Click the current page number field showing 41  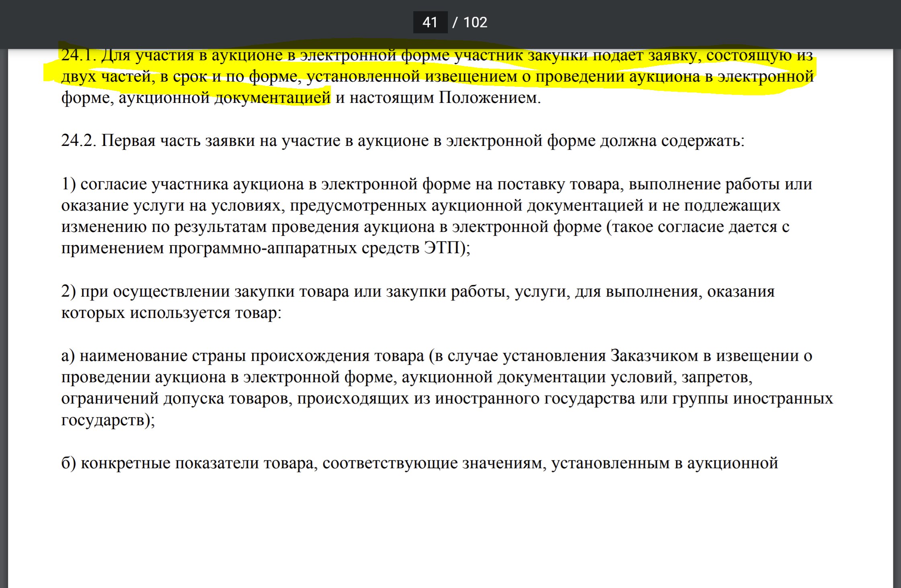coord(430,22)
